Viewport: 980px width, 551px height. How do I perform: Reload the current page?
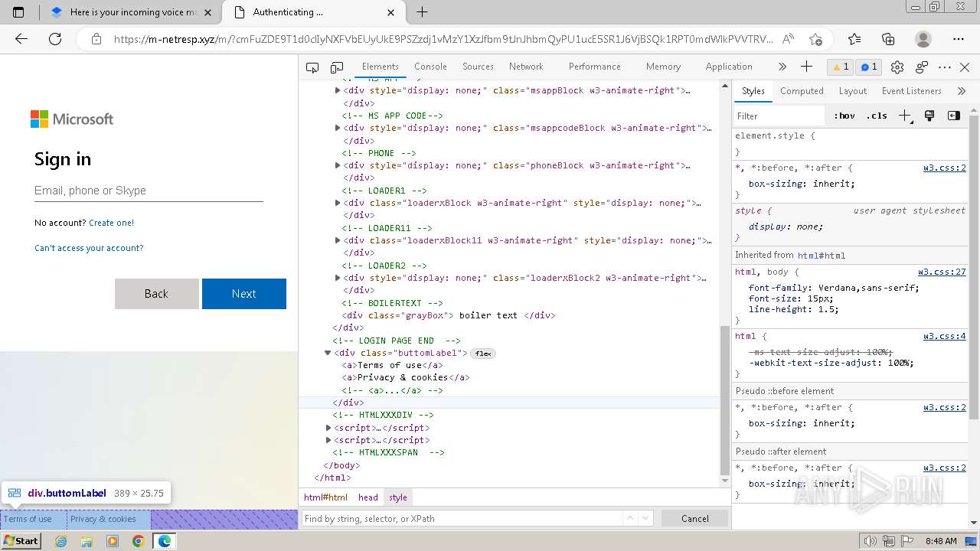click(55, 39)
